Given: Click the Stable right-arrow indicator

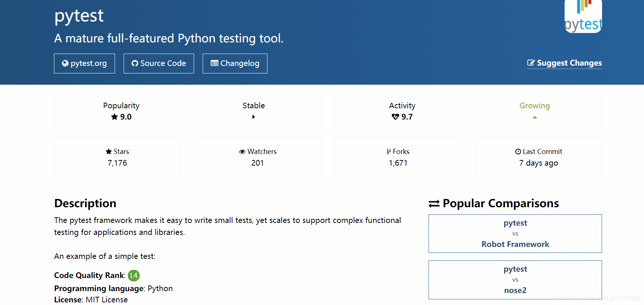Looking at the screenshot, I should pyautogui.click(x=254, y=117).
